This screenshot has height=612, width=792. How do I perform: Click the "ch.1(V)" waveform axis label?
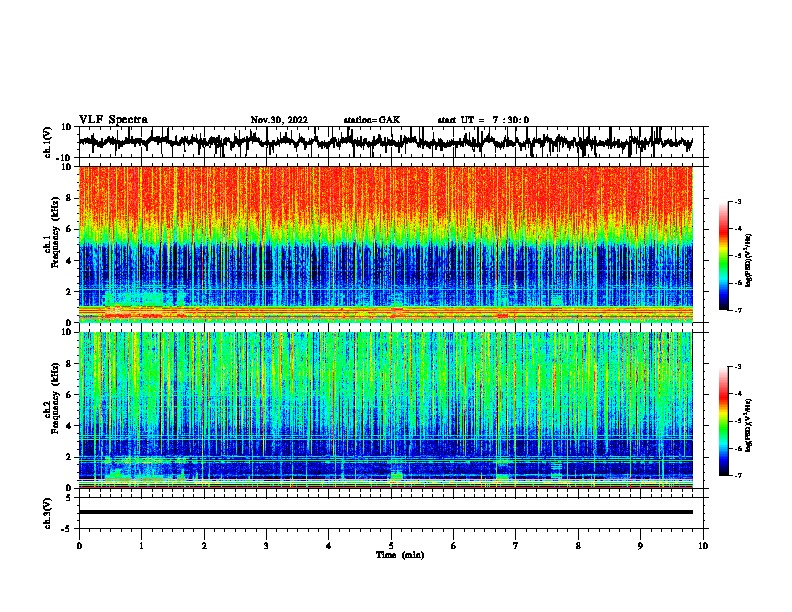point(48,142)
